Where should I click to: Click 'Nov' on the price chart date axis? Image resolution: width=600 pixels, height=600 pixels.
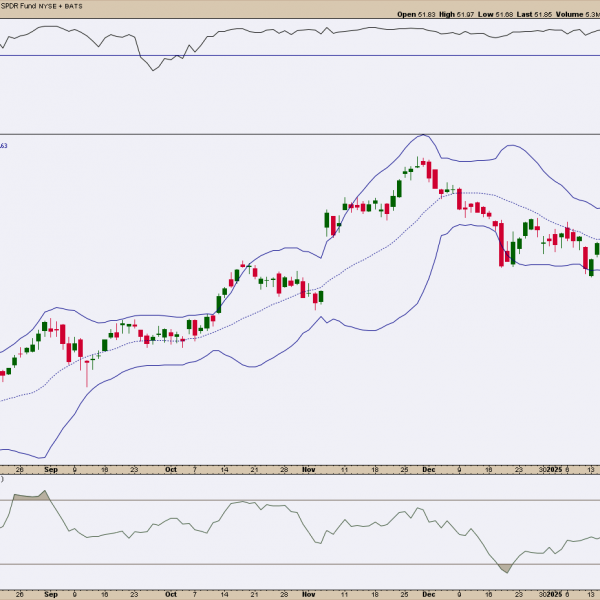308,470
